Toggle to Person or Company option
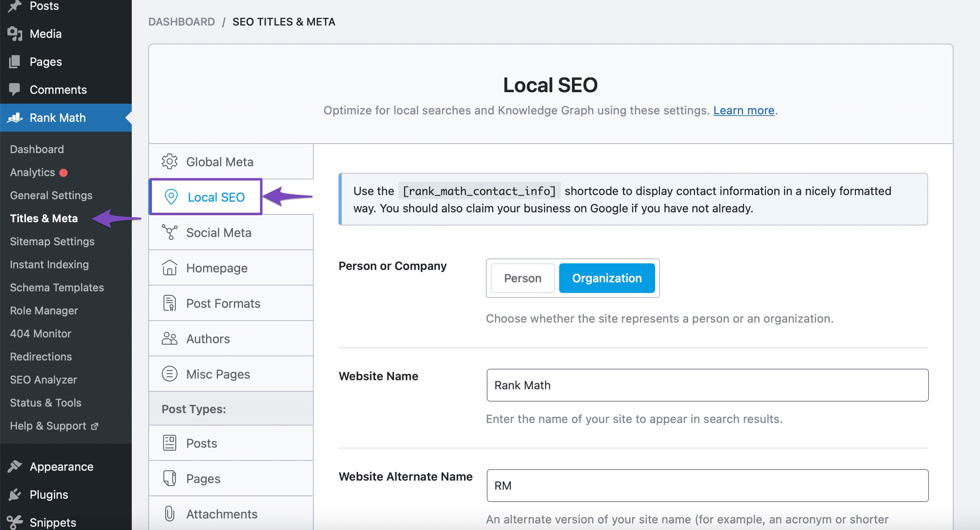 pos(522,278)
